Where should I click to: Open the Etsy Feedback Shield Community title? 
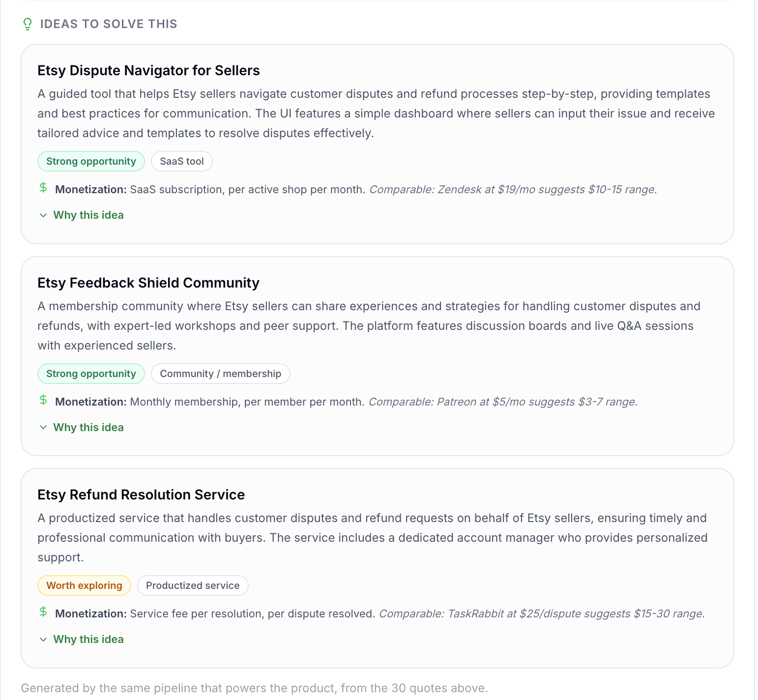pyautogui.click(x=148, y=283)
